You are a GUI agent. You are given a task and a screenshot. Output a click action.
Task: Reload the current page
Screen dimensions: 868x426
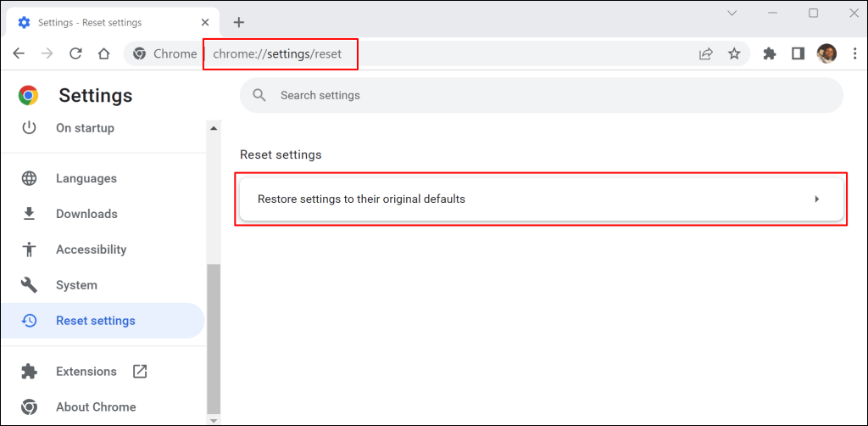click(x=75, y=53)
